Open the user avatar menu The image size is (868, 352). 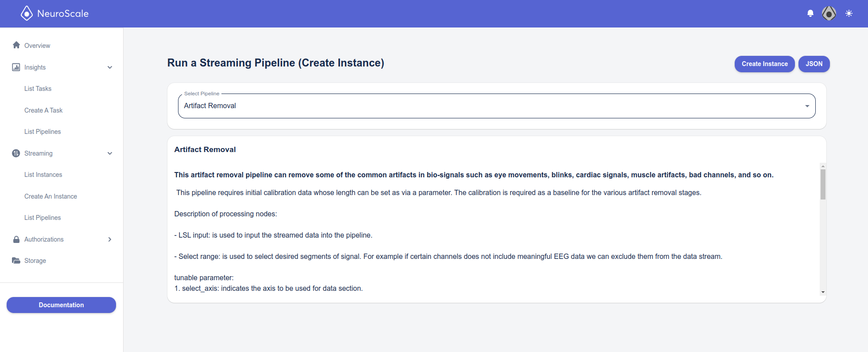point(829,13)
